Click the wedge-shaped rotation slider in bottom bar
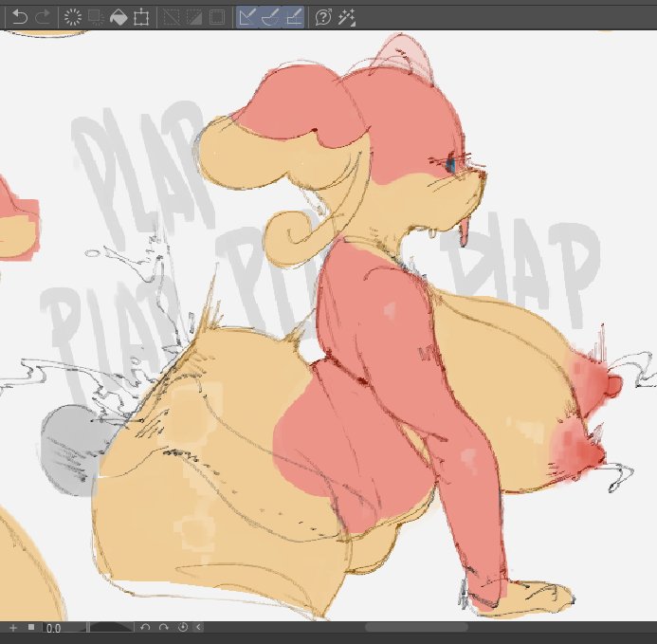The height and width of the screenshot is (644, 657). [x=112, y=627]
